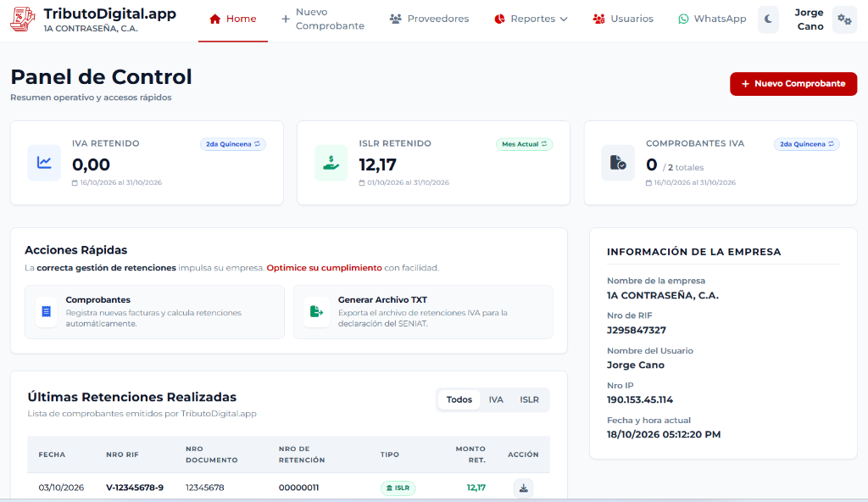Screen dimensions: 868x502
Task: Click the ISLR Retenido amount 12,17
Action: click(377, 165)
